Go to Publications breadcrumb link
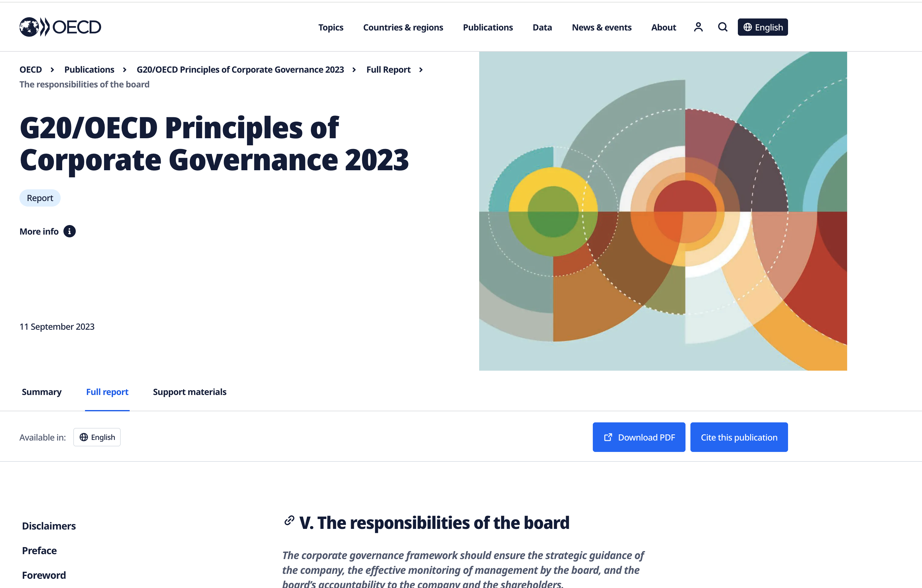922x588 pixels. (x=89, y=69)
